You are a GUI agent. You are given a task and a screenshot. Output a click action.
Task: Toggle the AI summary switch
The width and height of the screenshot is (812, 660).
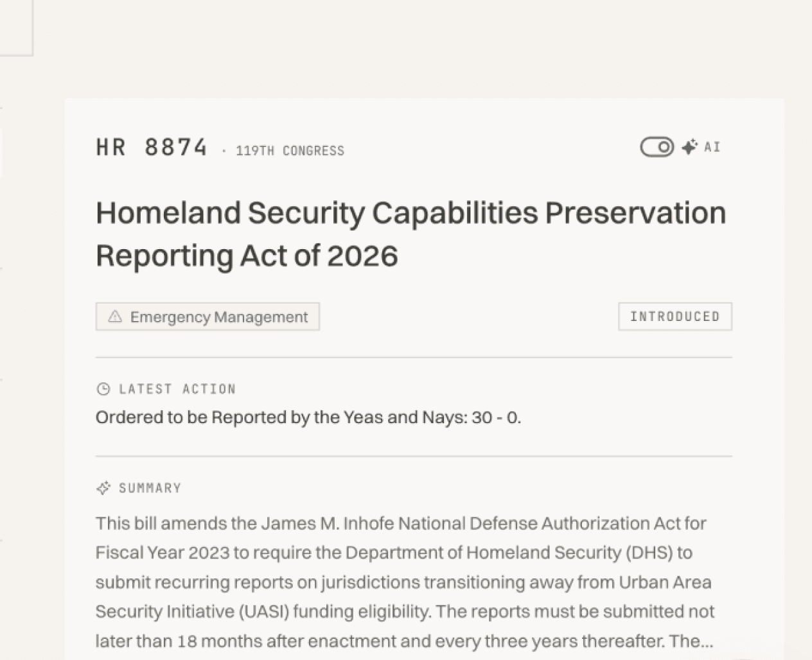(x=657, y=147)
